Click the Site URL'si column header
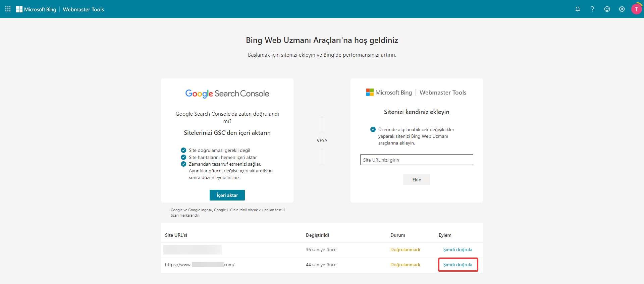The image size is (644, 284). point(176,235)
